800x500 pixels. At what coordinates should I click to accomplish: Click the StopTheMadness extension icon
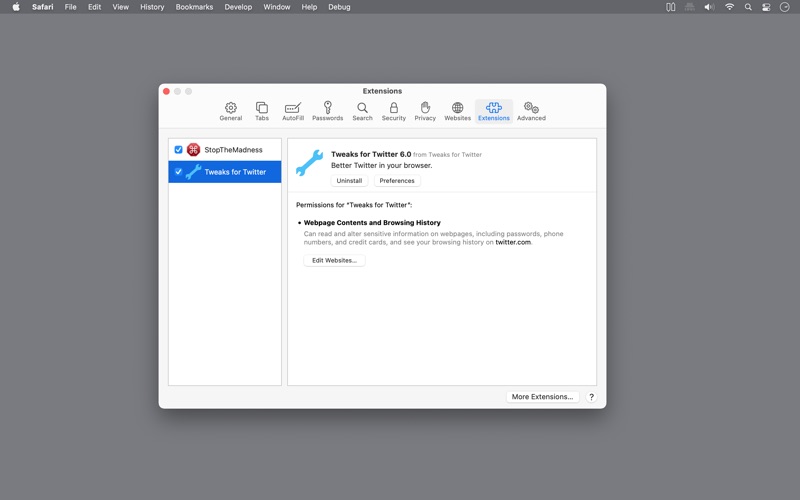tap(193, 149)
